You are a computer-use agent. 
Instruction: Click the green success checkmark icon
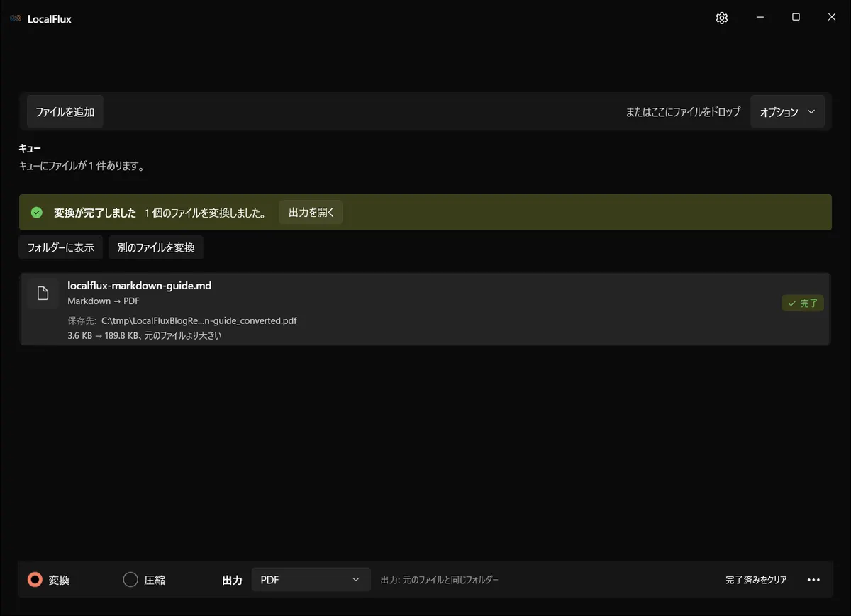[37, 213]
